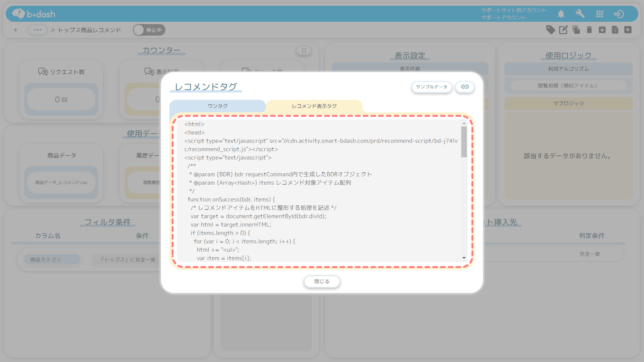The image size is (644, 362).
Task: Click the 使用ロジック panel heading
Action: click(569, 55)
